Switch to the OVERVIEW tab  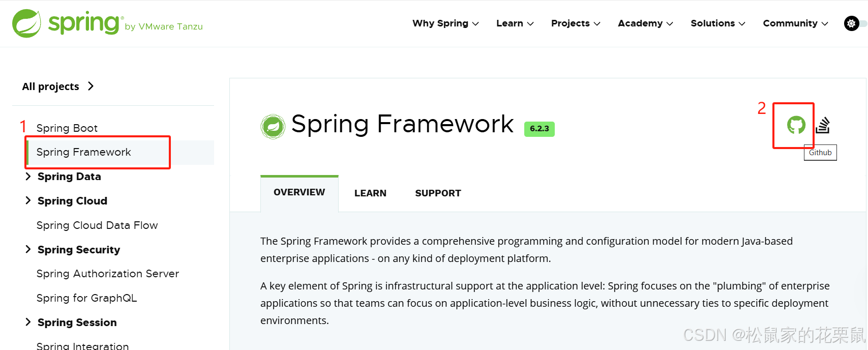point(300,193)
